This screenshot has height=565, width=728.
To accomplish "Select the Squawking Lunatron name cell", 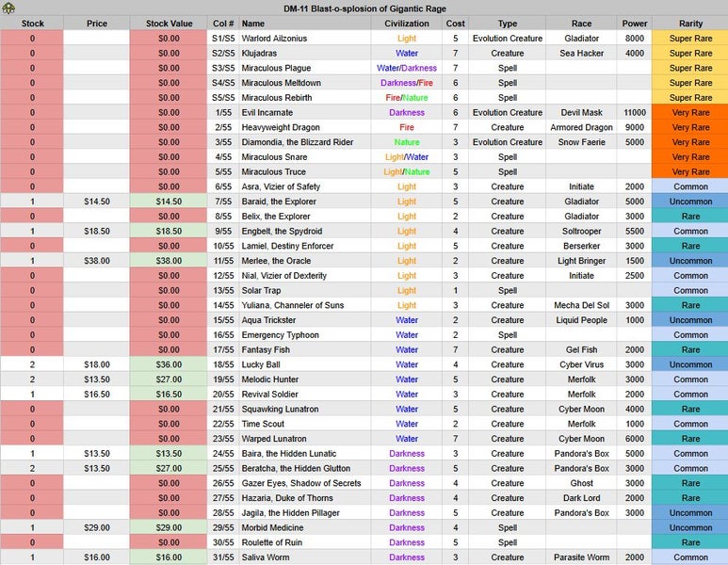I will [x=305, y=409].
